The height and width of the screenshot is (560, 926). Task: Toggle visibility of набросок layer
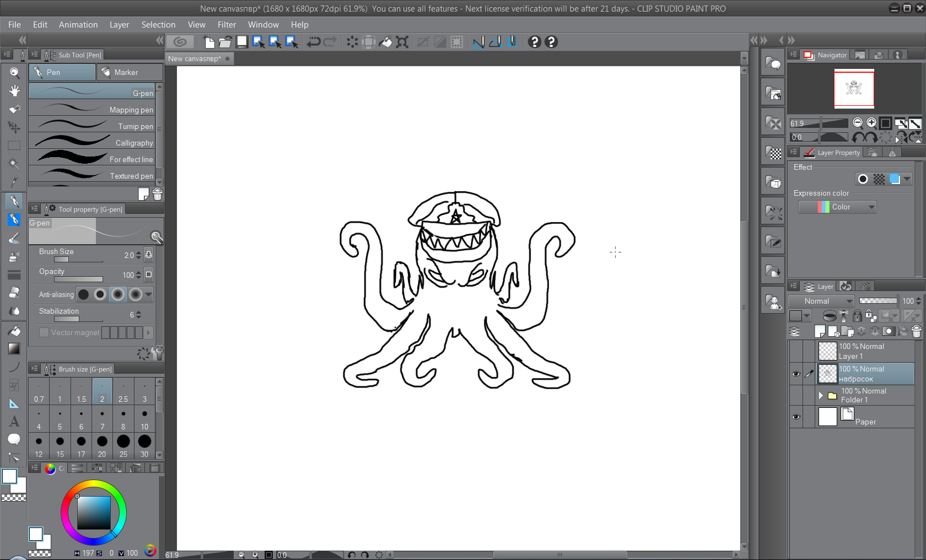[x=796, y=374]
